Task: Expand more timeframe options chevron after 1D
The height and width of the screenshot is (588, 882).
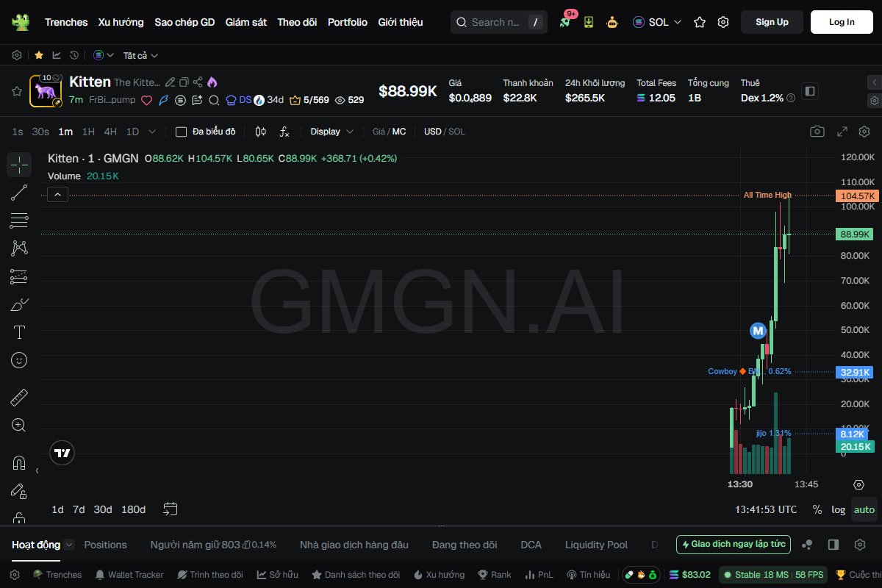Action: [152, 132]
